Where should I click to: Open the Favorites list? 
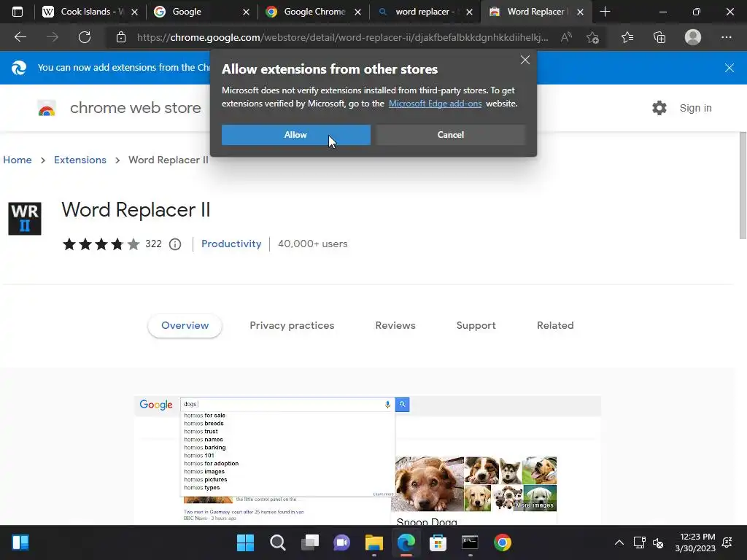627,37
